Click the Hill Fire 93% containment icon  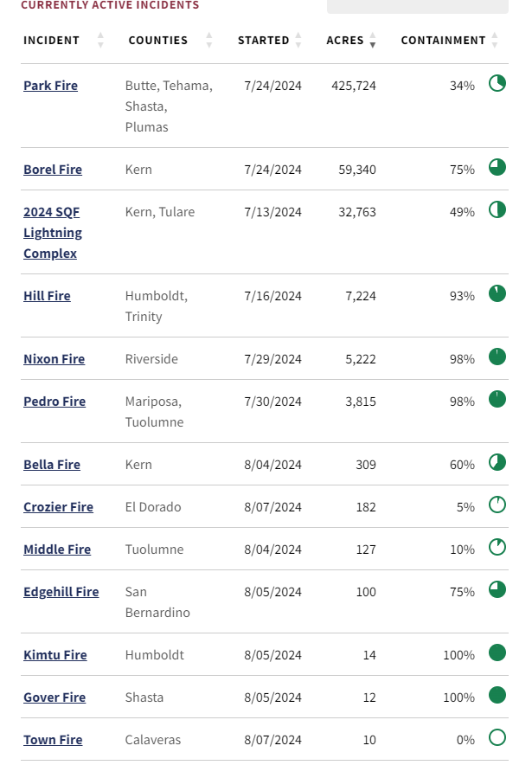[x=497, y=293]
